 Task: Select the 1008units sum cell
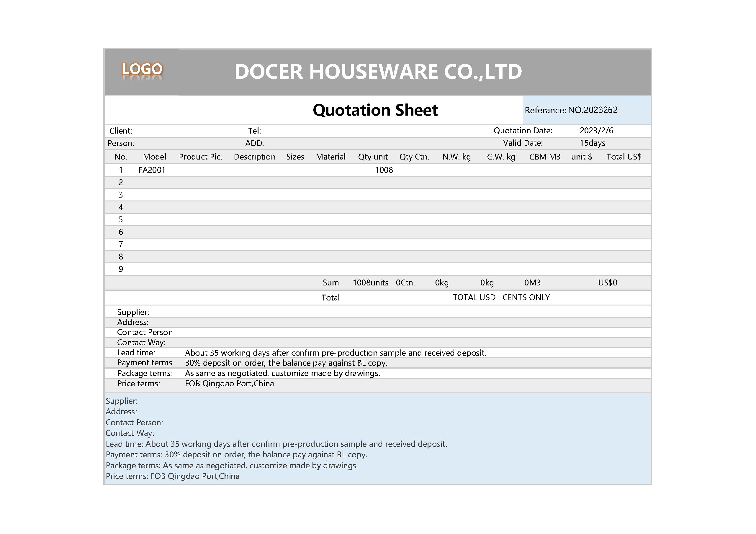pos(370,283)
